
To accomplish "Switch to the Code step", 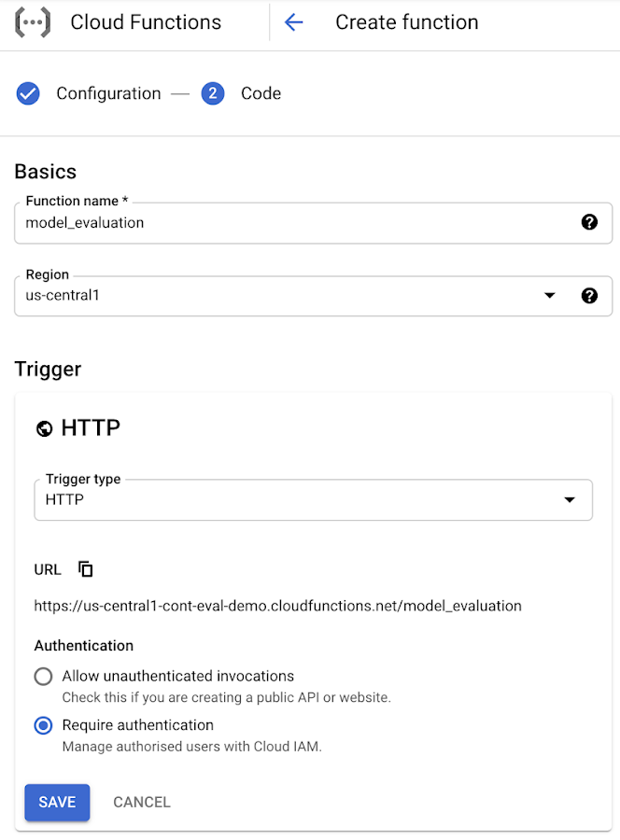I will (x=261, y=93).
